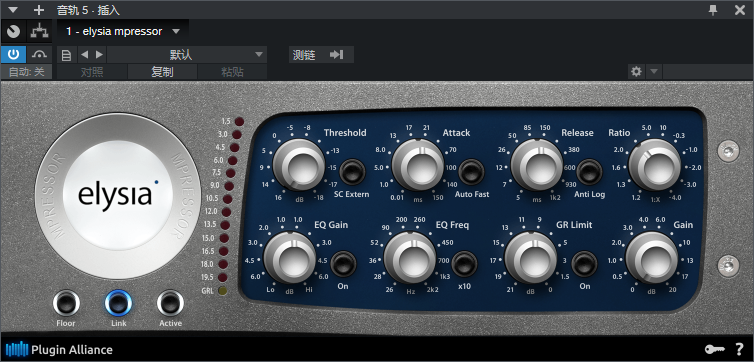Toggle the SC Extern switch
Image resolution: width=754 pixels, height=362 pixels.
(x=352, y=172)
